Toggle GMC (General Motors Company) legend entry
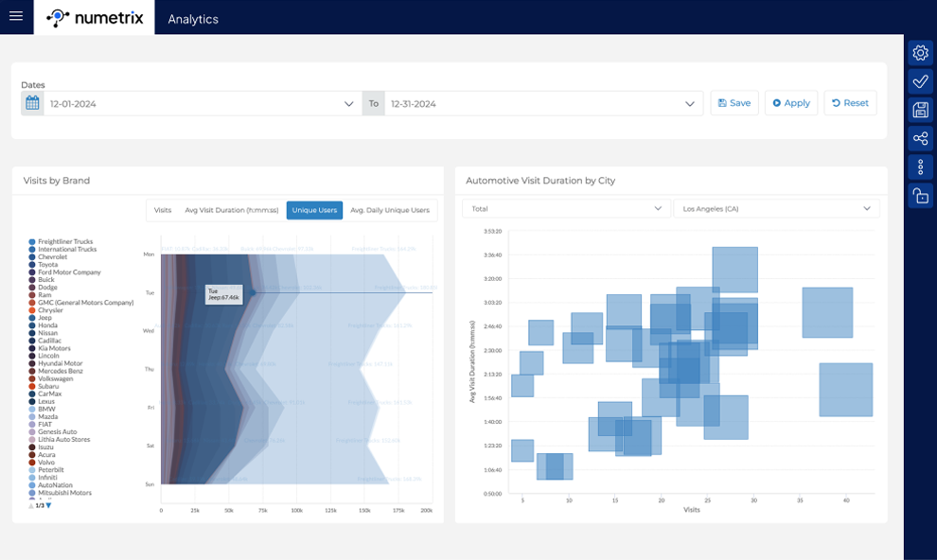937x560 pixels. pyautogui.click(x=81, y=303)
